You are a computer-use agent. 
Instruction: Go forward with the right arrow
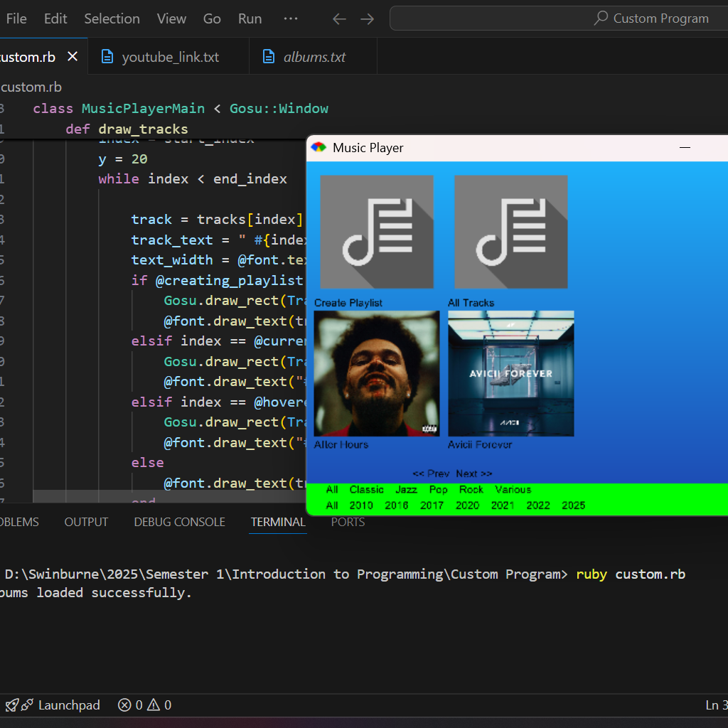[x=368, y=19]
